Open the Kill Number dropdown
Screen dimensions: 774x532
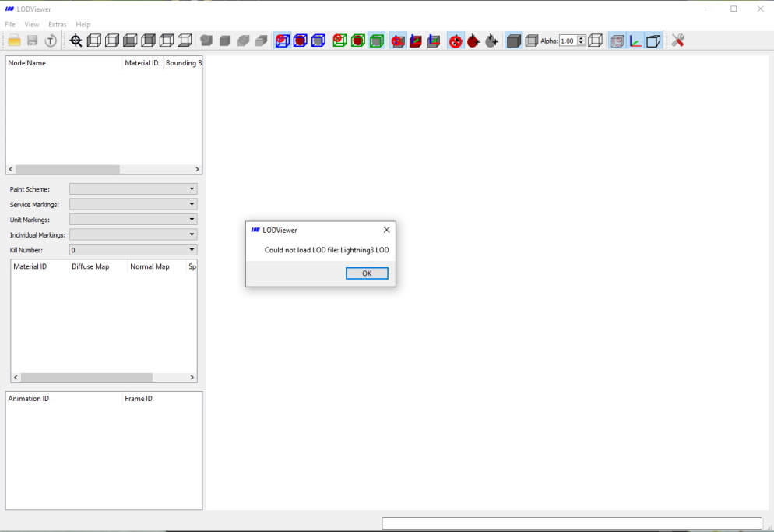tap(133, 250)
